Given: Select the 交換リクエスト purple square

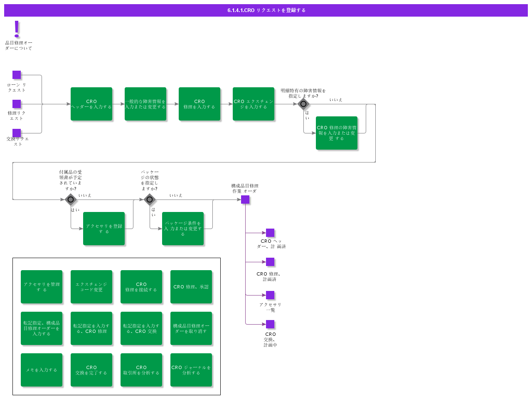Looking at the screenshot, I should tap(17, 133).
